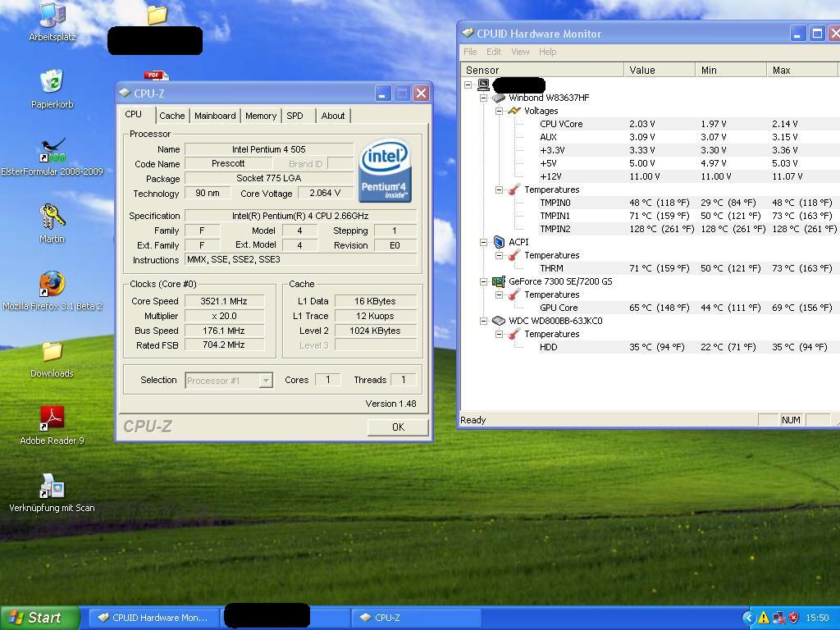Switch to the Mainboard tab

215,116
